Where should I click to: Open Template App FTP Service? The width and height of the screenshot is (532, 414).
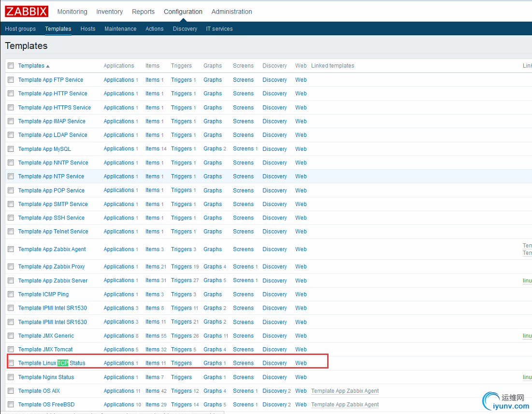pos(51,80)
